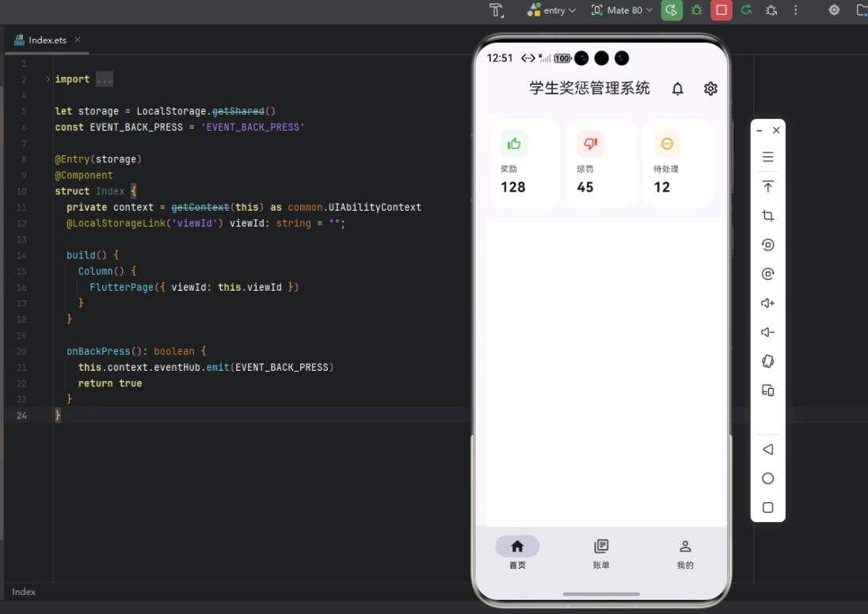868x614 pixels.
Task: Click the multi-screen device icon
Action: 767,391
